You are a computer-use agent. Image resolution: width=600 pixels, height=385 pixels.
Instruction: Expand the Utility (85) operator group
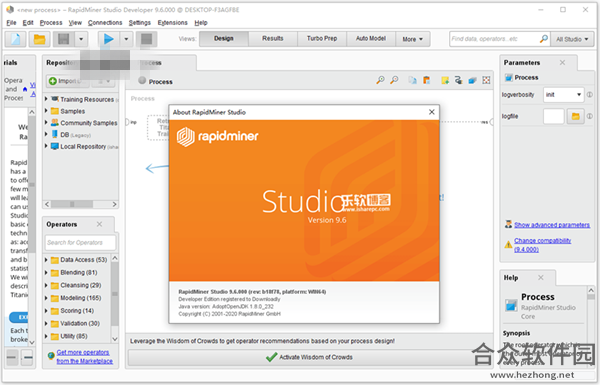[x=46, y=336]
